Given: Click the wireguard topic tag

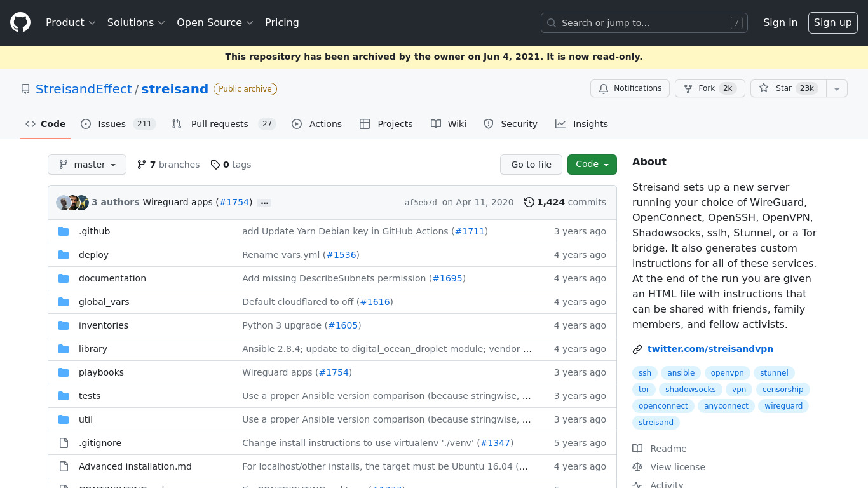Looking at the screenshot, I should pos(783,406).
